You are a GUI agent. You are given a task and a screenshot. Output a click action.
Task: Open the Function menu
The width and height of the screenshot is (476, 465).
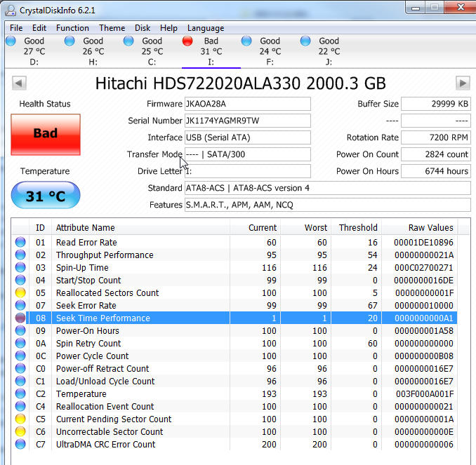click(x=72, y=28)
